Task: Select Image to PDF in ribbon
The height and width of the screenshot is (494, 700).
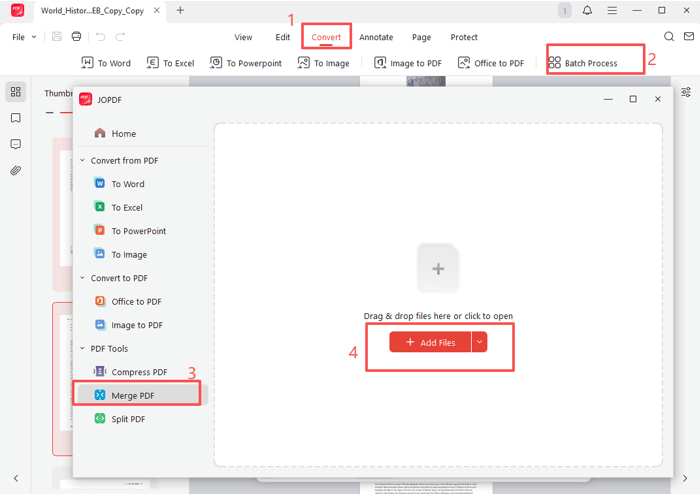Action: 408,63
